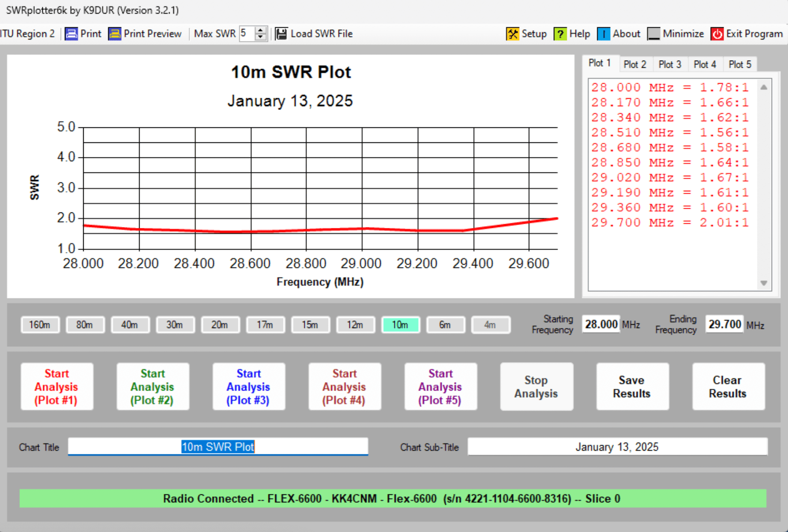Click the Save Results button
The height and width of the screenshot is (532, 788).
click(632, 386)
